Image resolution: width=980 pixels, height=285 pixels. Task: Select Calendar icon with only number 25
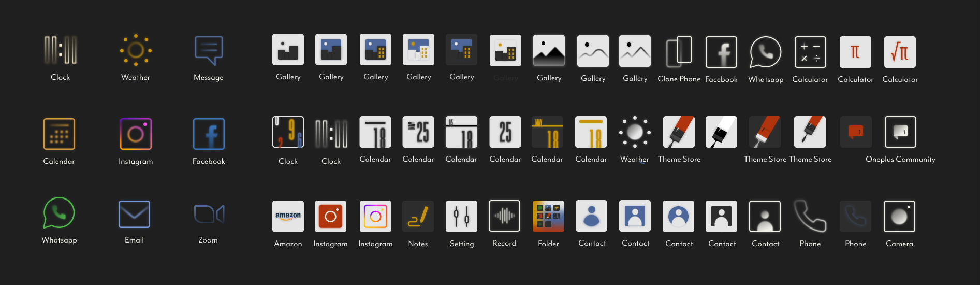coord(506,132)
